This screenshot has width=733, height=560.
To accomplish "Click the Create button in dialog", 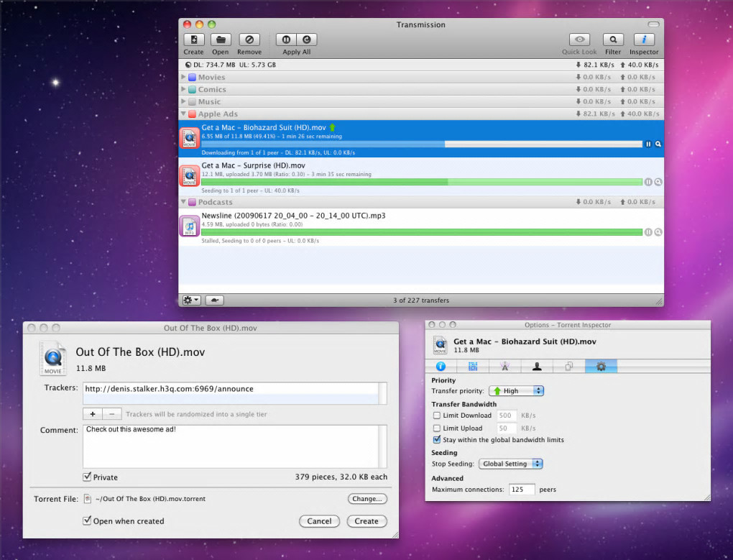I will click(x=366, y=521).
